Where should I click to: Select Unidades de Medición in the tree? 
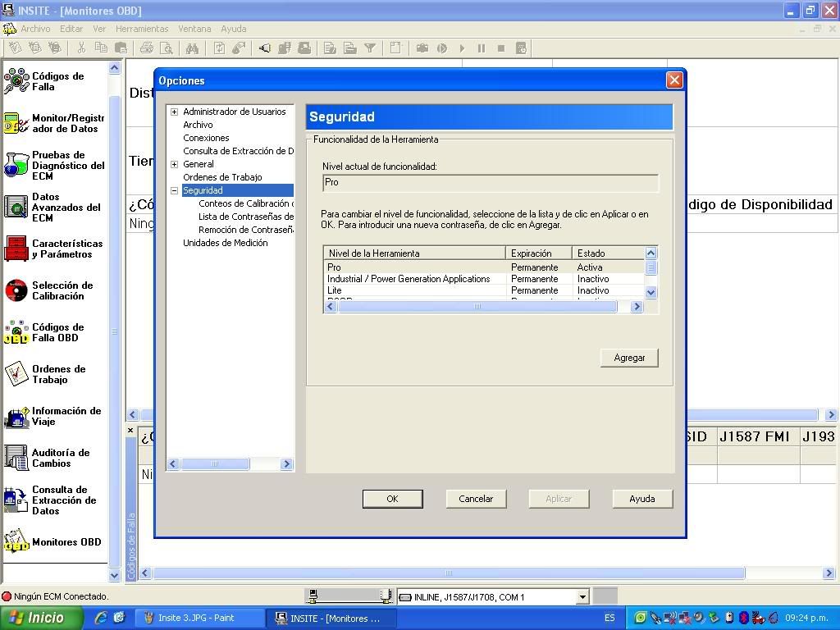(x=226, y=243)
